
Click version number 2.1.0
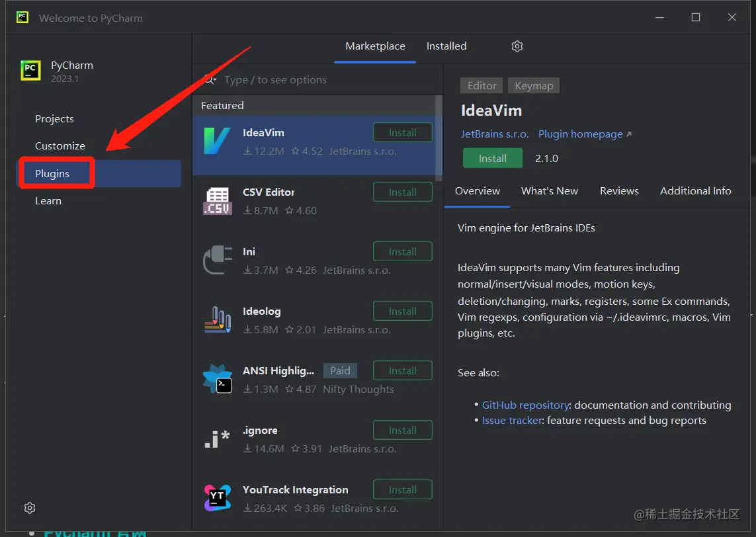click(546, 158)
